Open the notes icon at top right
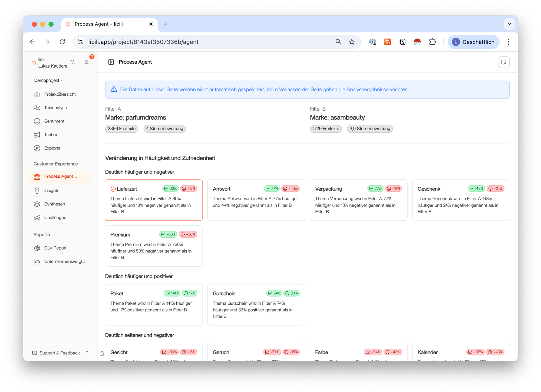Screen dimensions: 541x392 pos(503,62)
